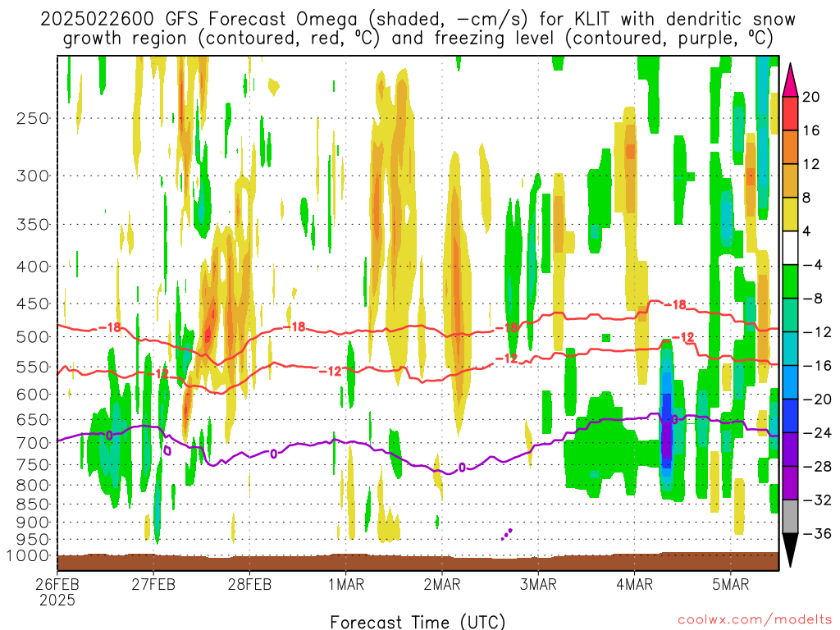Select the 3MAR date label

[538, 584]
